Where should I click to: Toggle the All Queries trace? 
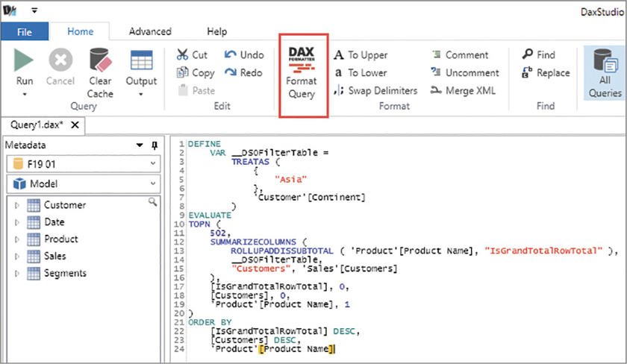pos(605,73)
